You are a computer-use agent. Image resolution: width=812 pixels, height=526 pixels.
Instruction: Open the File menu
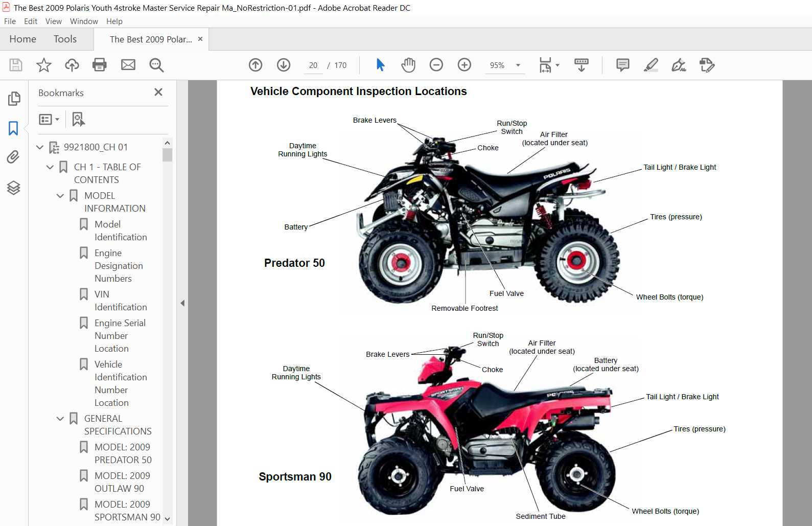coord(10,21)
